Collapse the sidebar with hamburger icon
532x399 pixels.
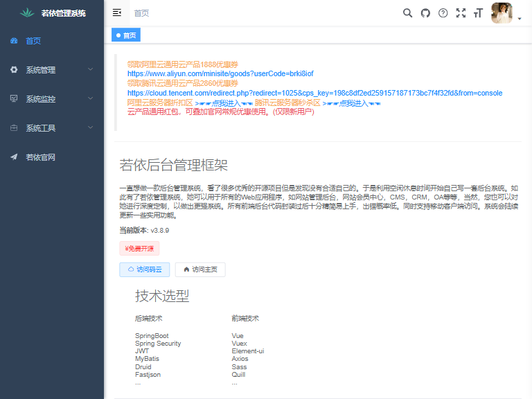tap(117, 12)
